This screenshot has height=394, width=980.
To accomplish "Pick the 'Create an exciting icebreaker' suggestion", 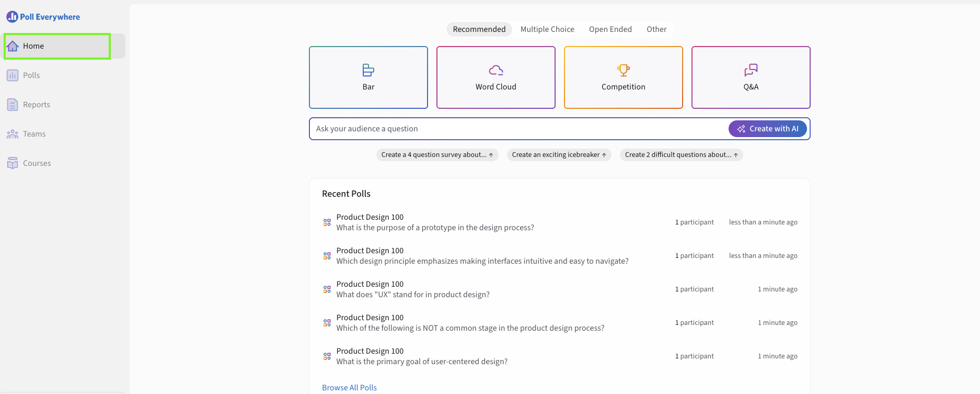I will point(559,155).
